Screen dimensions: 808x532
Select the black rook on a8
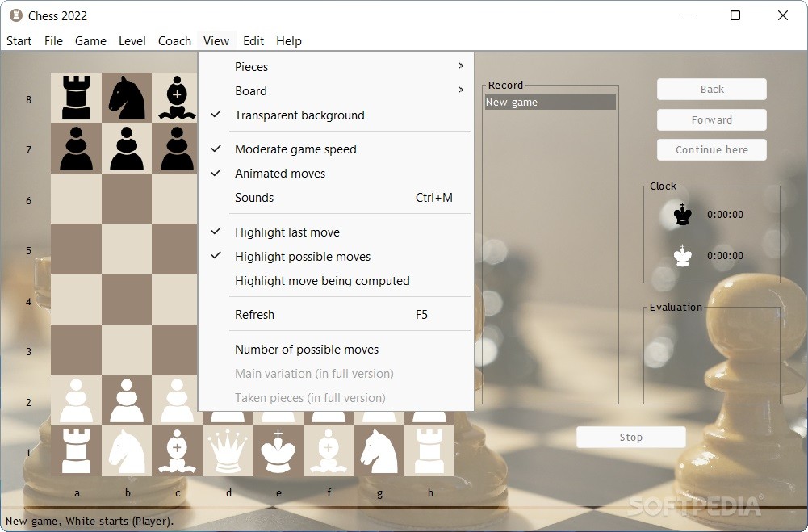[76, 98]
